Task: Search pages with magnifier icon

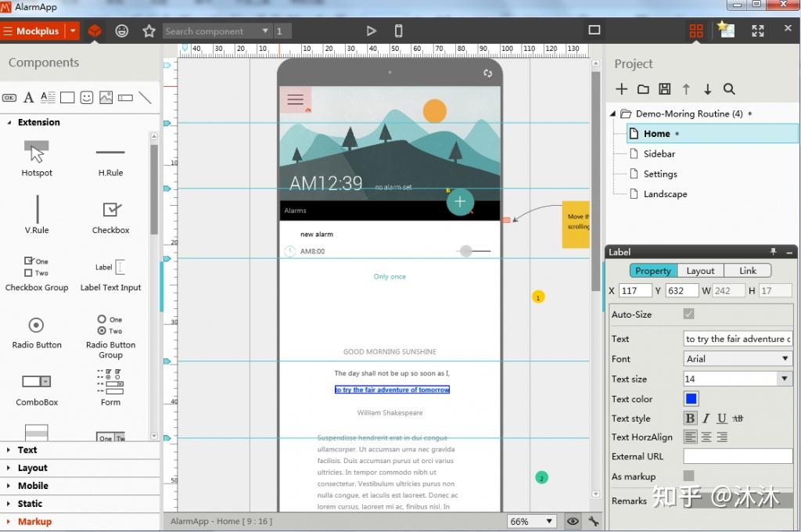Action: click(729, 89)
